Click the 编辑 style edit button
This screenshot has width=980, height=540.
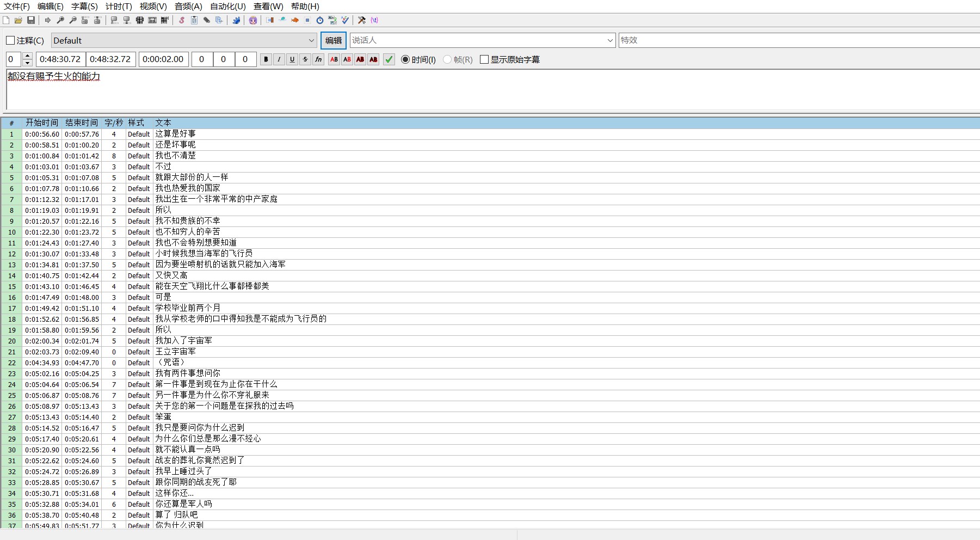pyautogui.click(x=333, y=40)
